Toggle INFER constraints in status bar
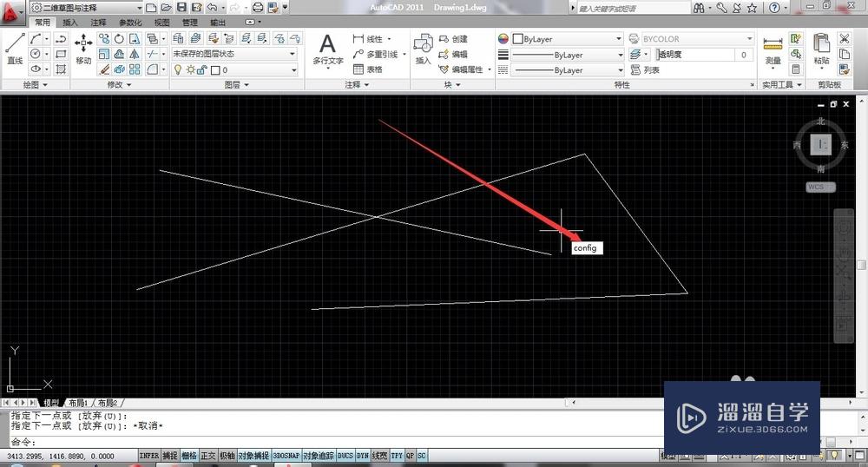The height and width of the screenshot is (467, 868). 149,456
